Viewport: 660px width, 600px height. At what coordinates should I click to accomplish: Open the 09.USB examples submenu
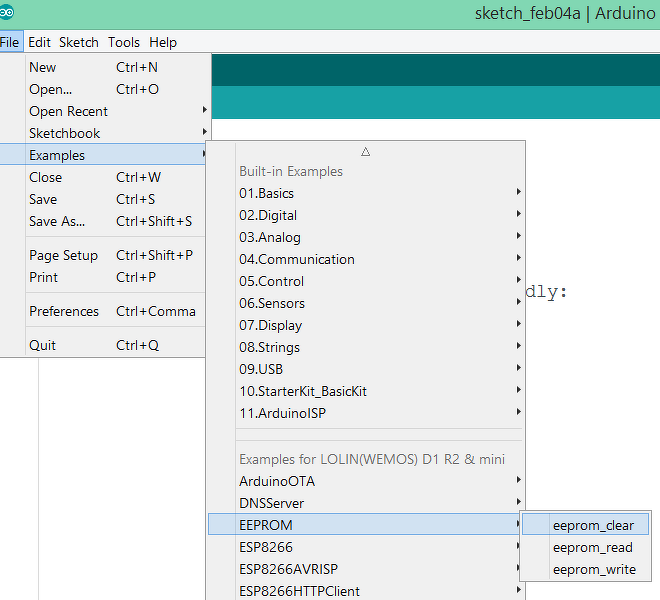point(366,369)
